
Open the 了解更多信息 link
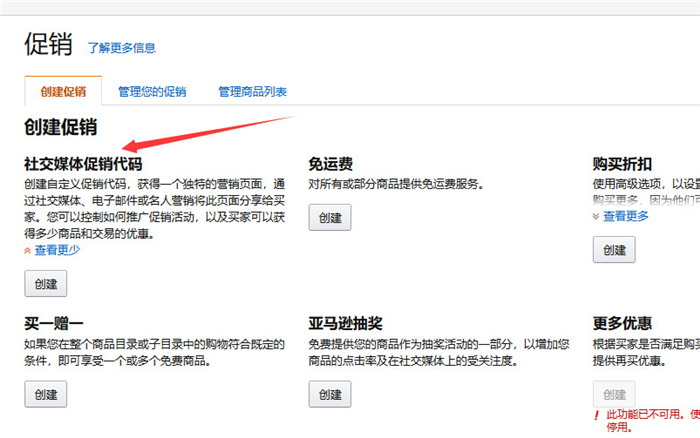(x=121, y=48)
